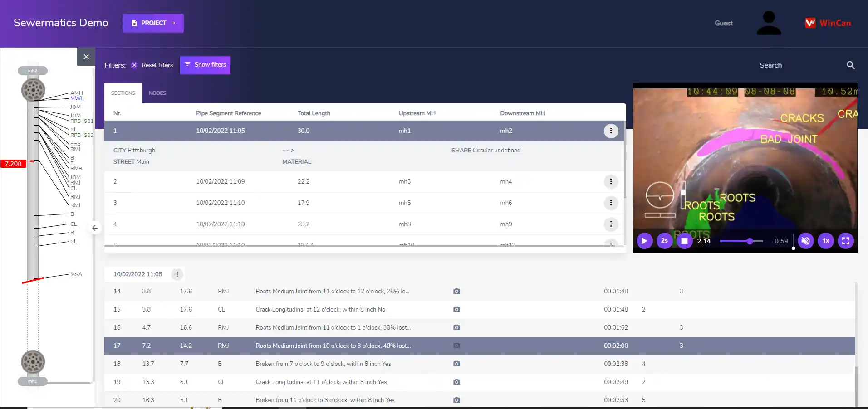Click the MWL observation label in diagram

coord(77,98)
